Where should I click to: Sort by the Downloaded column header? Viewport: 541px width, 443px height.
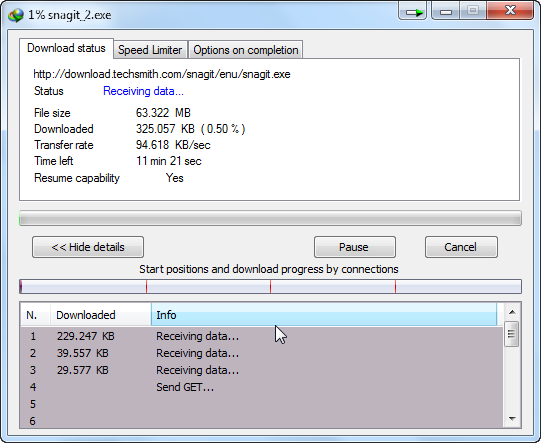point(101,315)
